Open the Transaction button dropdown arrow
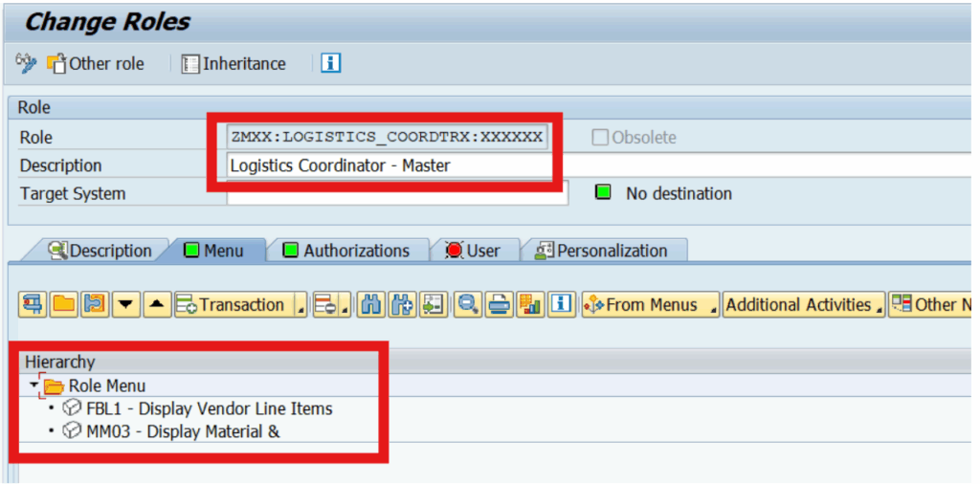This screenshot has height=484, width=980. click(301, 308)
